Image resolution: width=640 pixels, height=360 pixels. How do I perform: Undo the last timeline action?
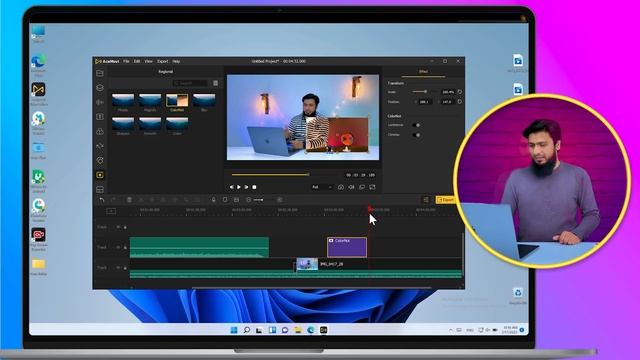(x=102, y=200)
